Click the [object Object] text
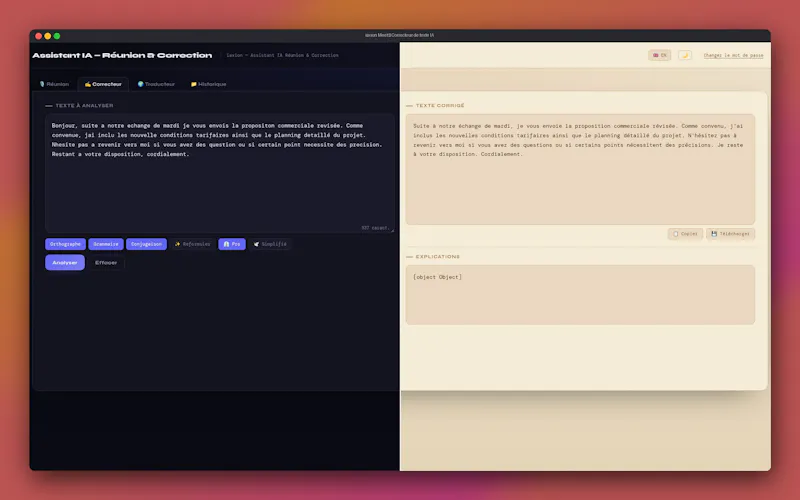 point(437,277)
